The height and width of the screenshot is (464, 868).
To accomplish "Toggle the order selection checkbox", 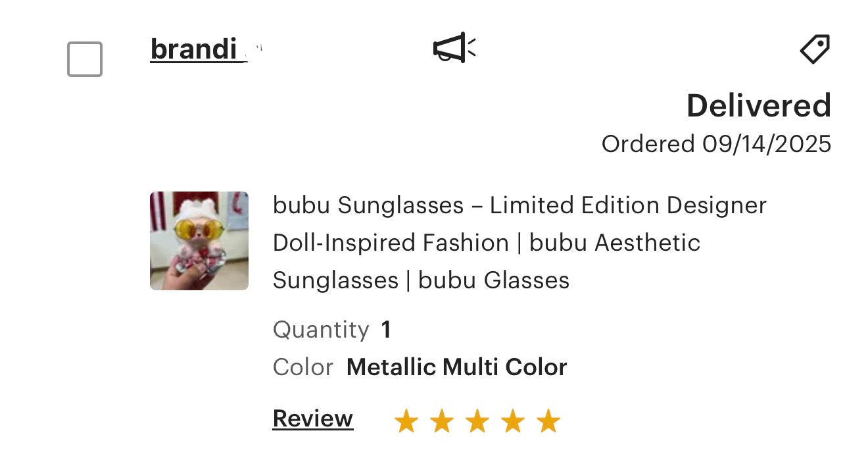I will 84,59.
